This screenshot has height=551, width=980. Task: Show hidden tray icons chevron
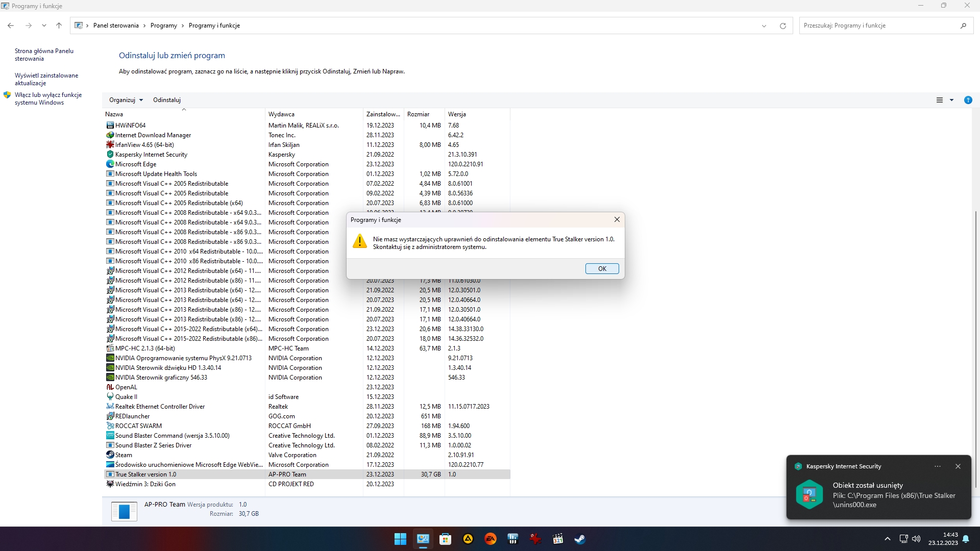(888, 539)
